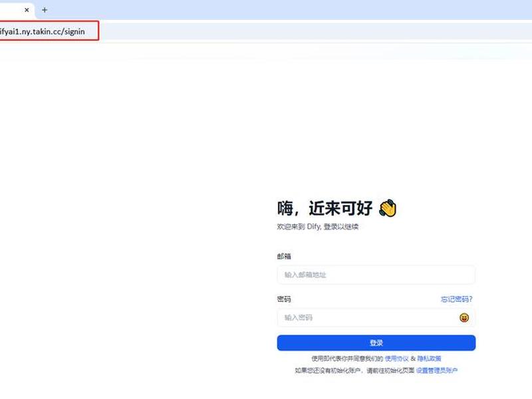
Task: Click the 密码 field label
Action: [284, 299]
